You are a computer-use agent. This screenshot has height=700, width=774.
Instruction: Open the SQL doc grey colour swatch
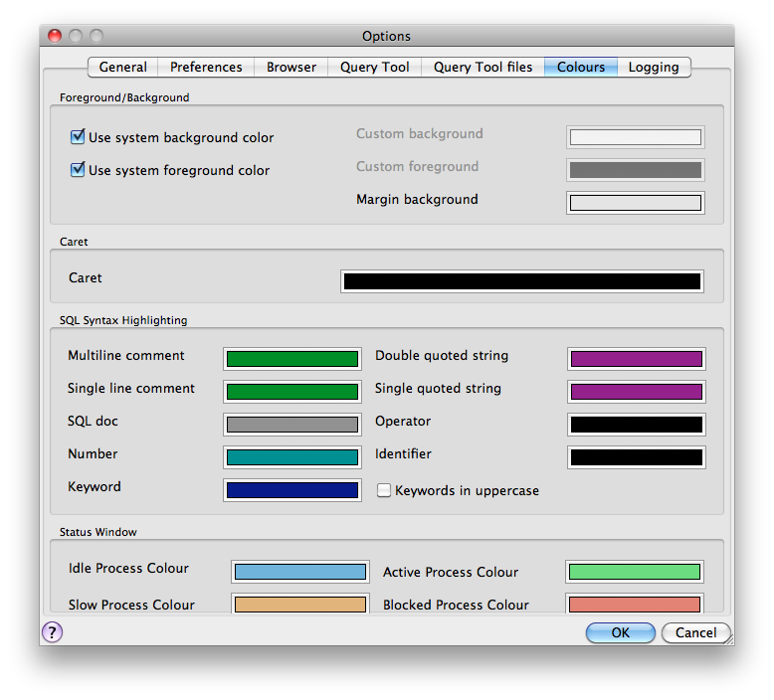point(292,425)
